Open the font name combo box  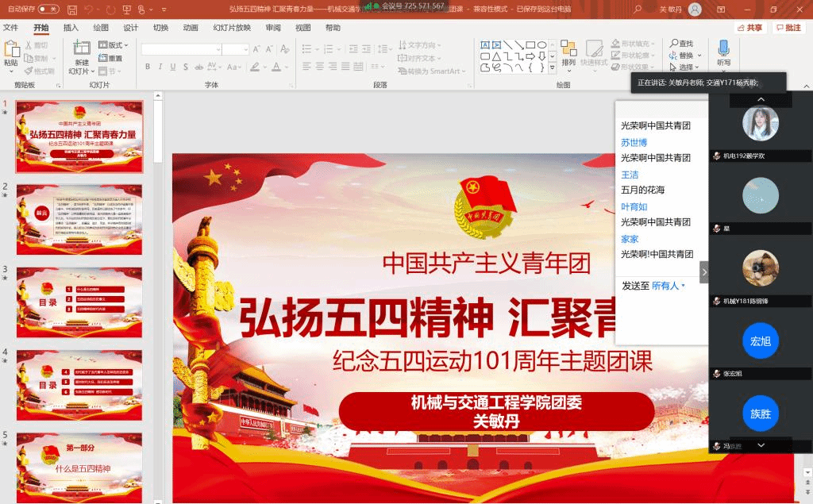(182, 49)
